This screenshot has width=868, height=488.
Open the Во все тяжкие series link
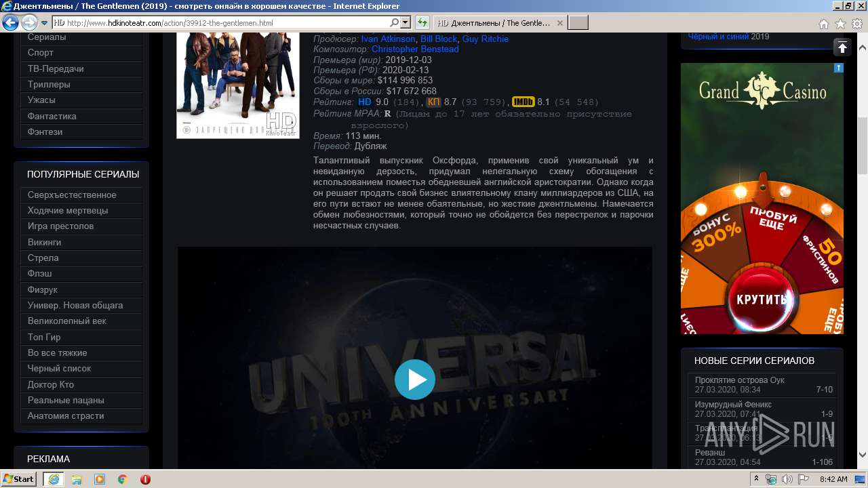(x=81, y=352)
